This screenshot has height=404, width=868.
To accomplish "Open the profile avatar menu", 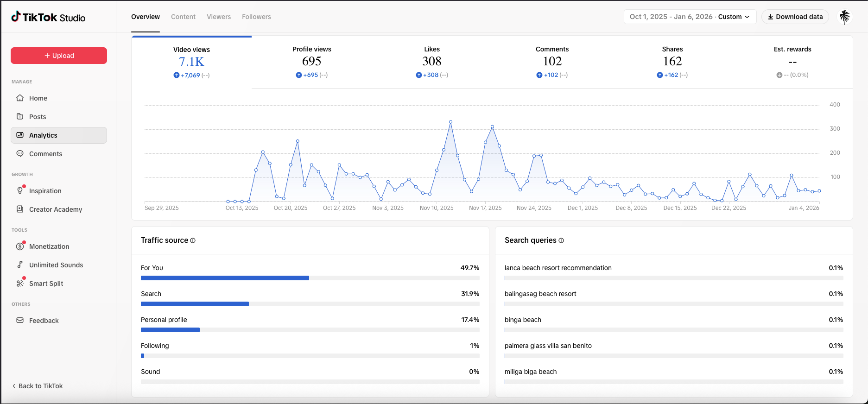I will click(x=845, y=17).
